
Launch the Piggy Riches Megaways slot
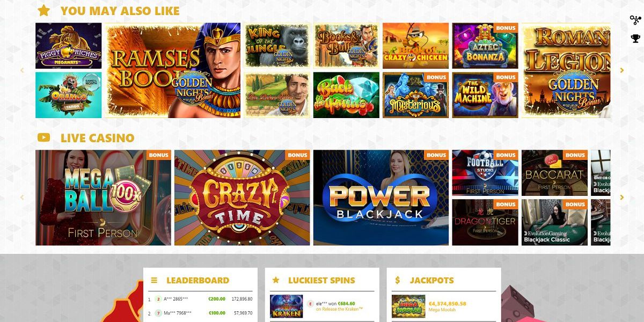pyautogui.click(x=69, y=46)
